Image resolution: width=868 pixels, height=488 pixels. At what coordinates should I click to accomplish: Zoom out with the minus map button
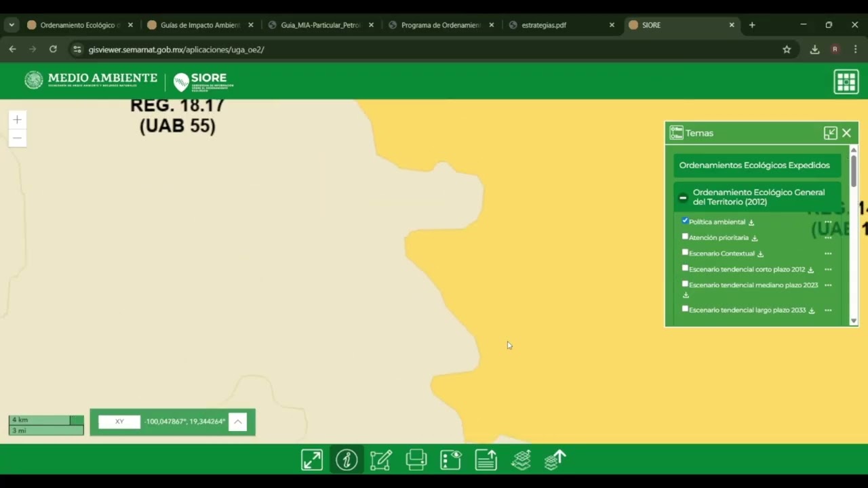coord(18,138)
